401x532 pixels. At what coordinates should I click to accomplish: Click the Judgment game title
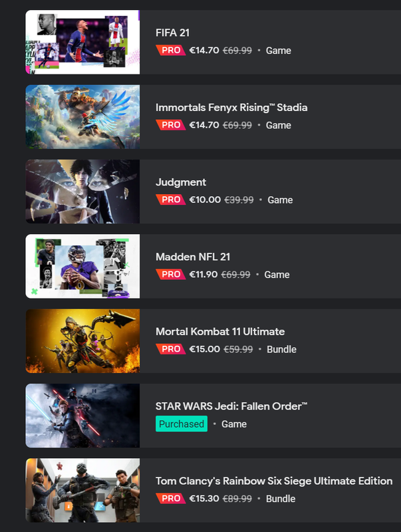181,182
